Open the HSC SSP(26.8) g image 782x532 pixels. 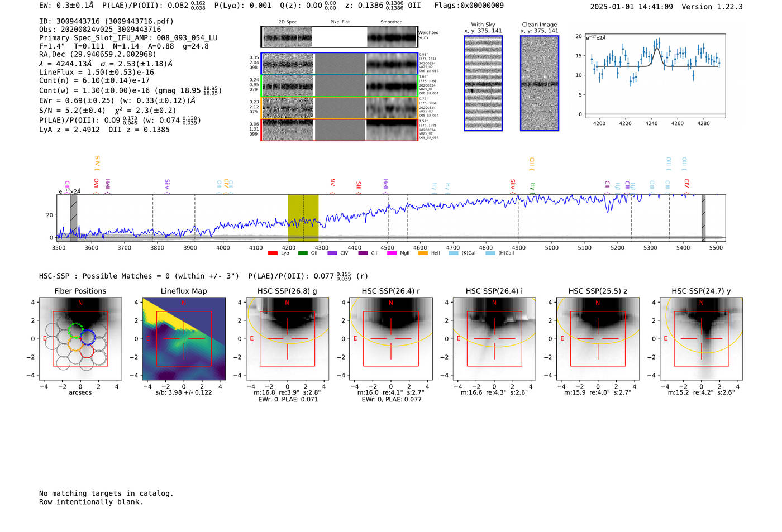point(288,339)
